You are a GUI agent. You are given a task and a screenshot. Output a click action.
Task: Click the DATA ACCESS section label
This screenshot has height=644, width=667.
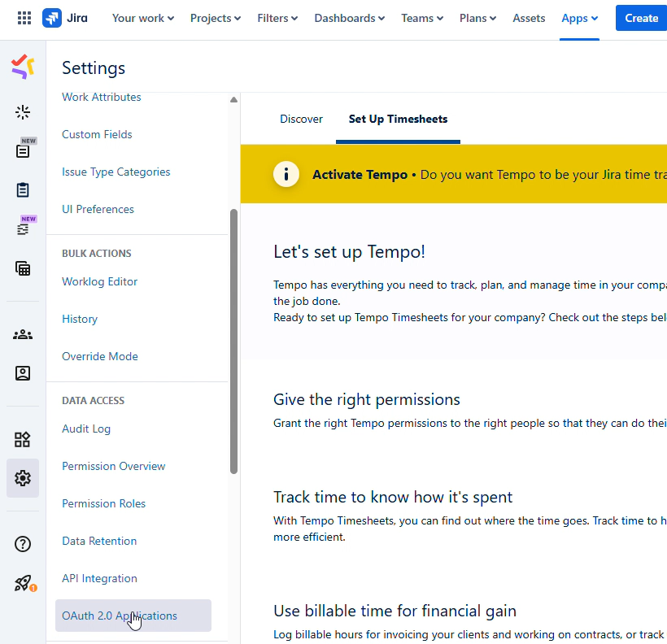click(x=93, y=400)
